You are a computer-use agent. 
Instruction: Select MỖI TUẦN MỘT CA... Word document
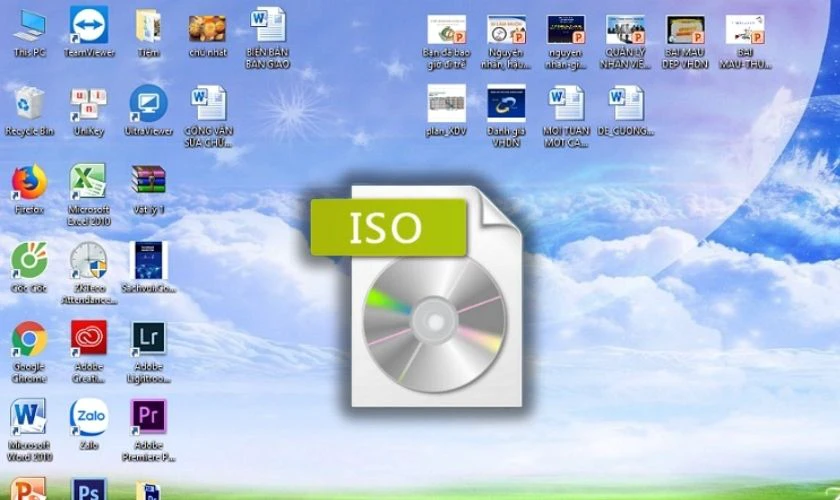(566, 103)
